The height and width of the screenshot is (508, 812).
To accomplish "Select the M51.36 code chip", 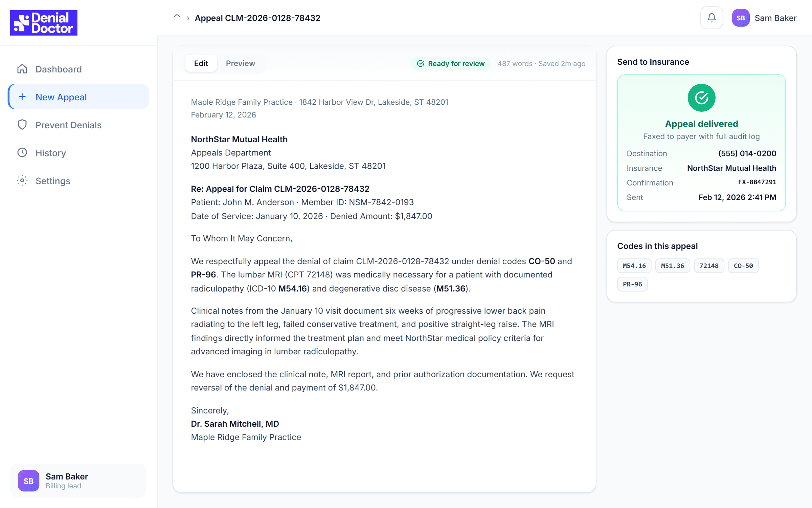I will point(673,266).
